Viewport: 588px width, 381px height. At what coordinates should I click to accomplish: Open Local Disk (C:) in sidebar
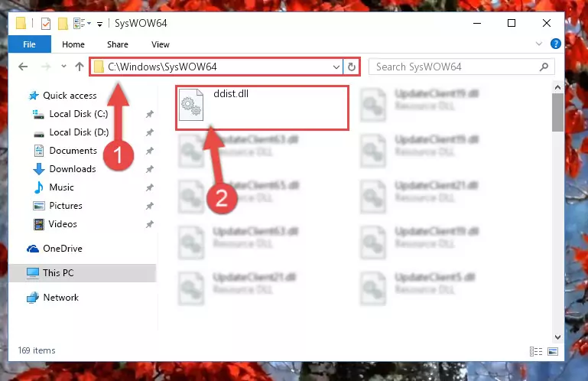79,114
